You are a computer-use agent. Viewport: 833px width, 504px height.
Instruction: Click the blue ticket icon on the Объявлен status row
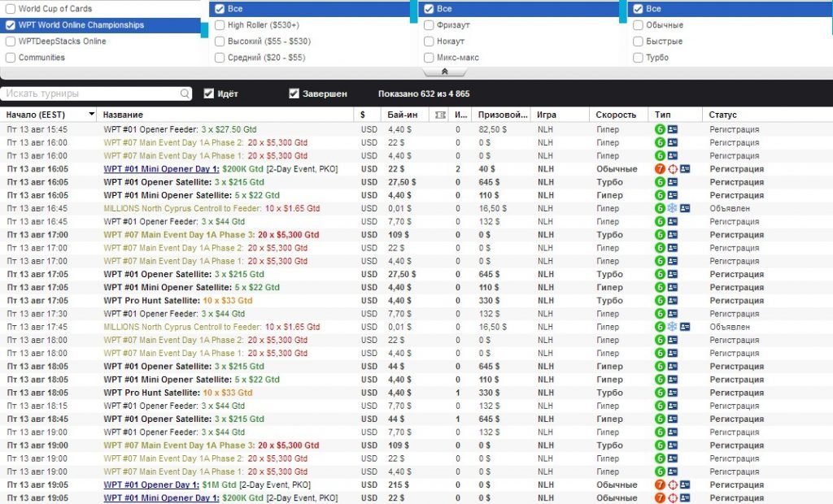686,208
